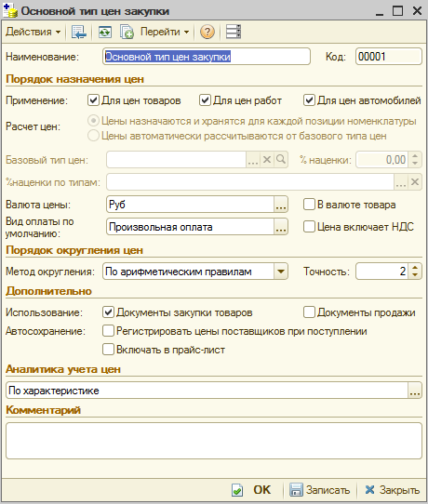Click the window title bar app icon
This screenshot has width=428, height=504.
tap(9, 10)
